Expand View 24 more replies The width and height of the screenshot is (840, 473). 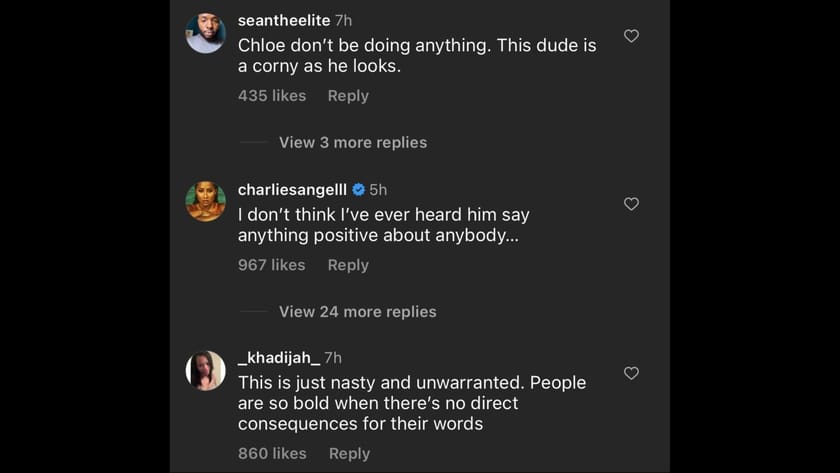pyautogui.click(x=357, y=311)
